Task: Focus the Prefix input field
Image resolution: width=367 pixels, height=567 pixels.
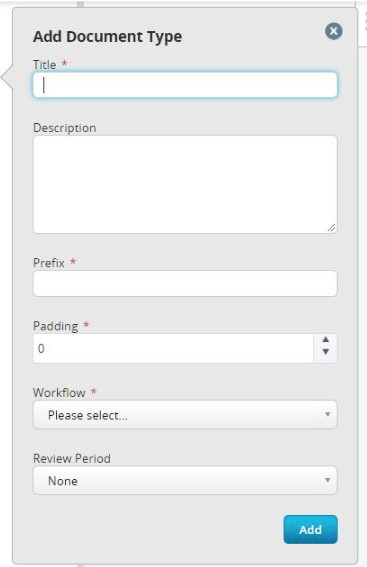Action: click(x=185, y=284)
